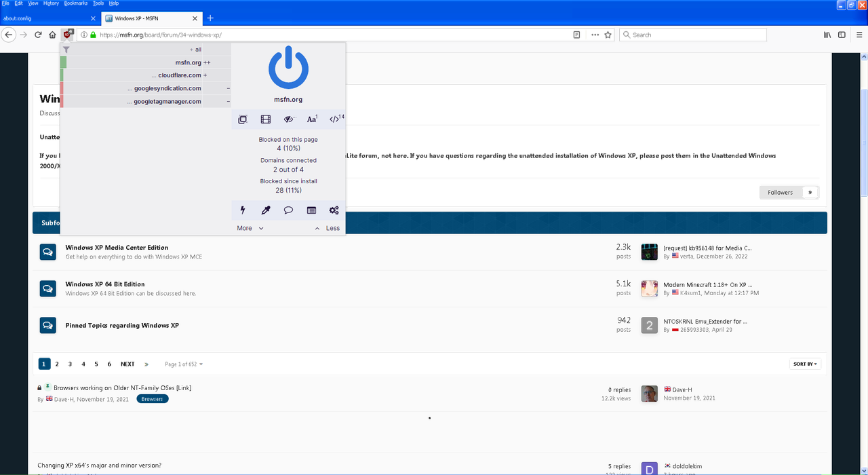Image resolution: width=868 pixels, height=475 pixels.
Task: Select msfn.org row in firewall list
Action: coord(146,62)
